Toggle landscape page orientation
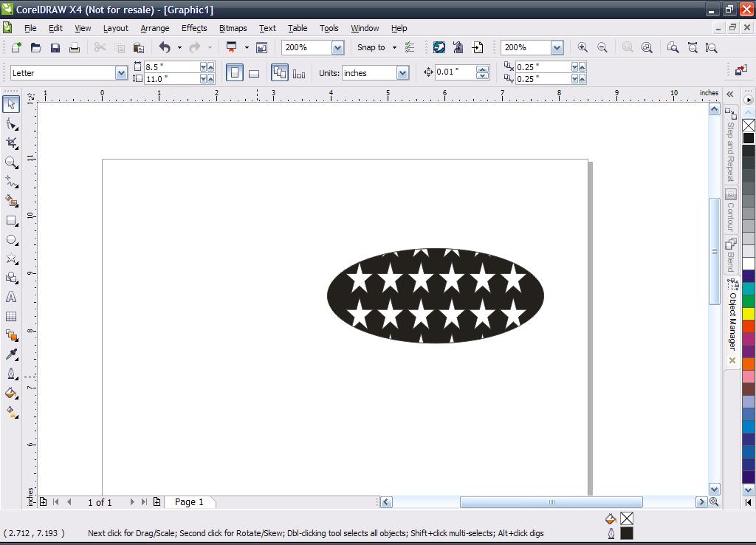Viewport: 756px width, 545px height. pyautogui.click(x=254, y=73)
